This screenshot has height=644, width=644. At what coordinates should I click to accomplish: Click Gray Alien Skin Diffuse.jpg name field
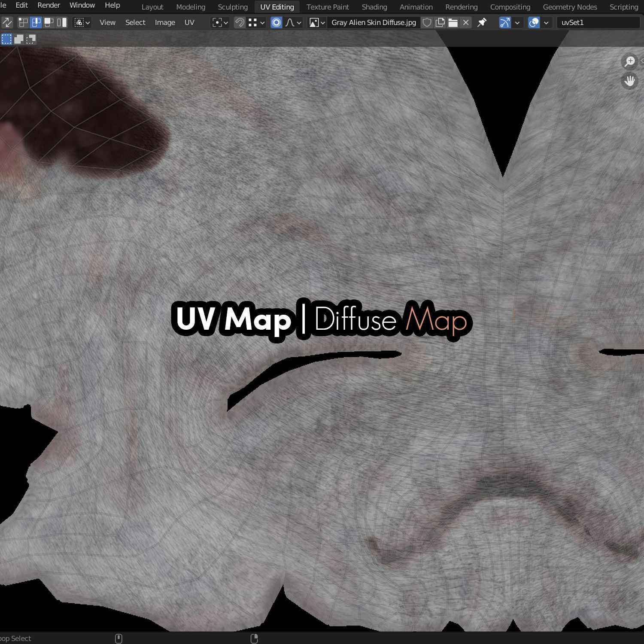point(374,22)
